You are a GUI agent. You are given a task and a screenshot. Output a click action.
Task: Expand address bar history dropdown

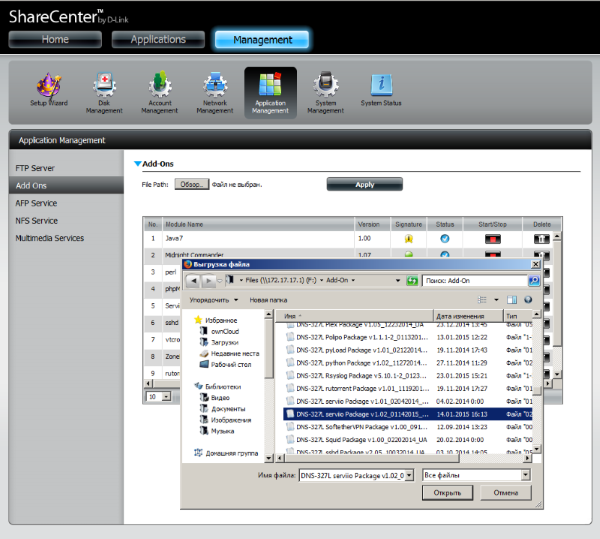tap(398, 281)
